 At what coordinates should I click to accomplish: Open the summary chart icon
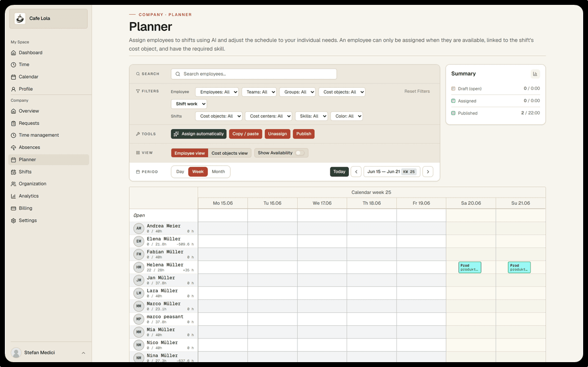[x=535, y=74]
